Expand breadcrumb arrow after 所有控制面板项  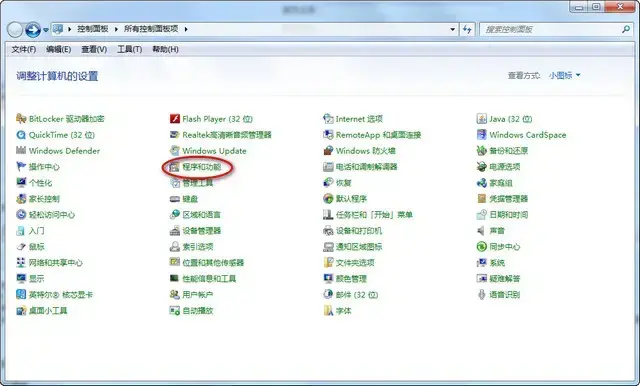point(186,29)
